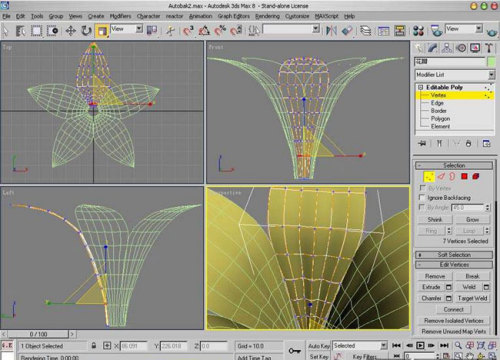Expand the Soft Selection rollout

click(x=454, y=255)
